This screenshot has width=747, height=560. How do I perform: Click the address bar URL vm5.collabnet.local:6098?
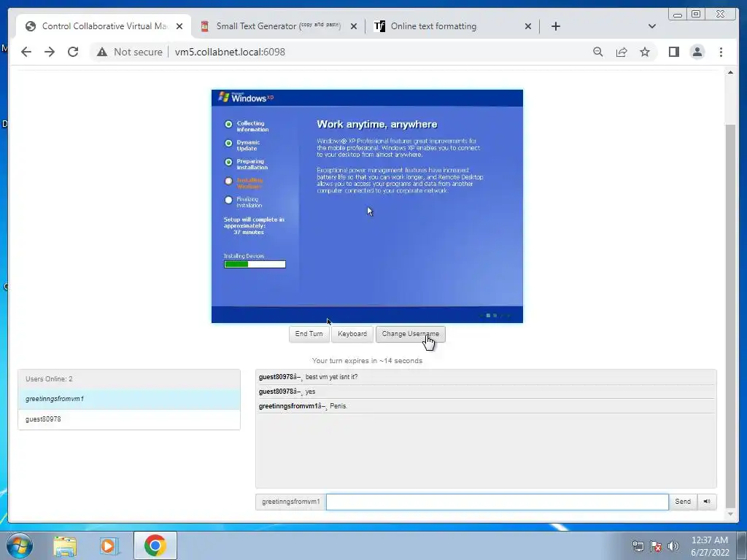coord(230,52)
